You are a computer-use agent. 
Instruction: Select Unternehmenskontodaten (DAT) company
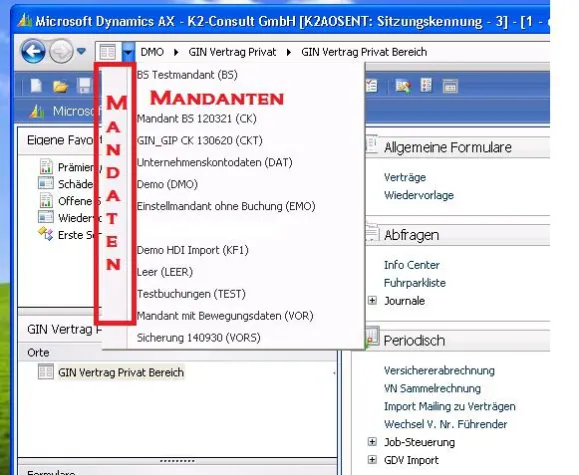point(215,163)
